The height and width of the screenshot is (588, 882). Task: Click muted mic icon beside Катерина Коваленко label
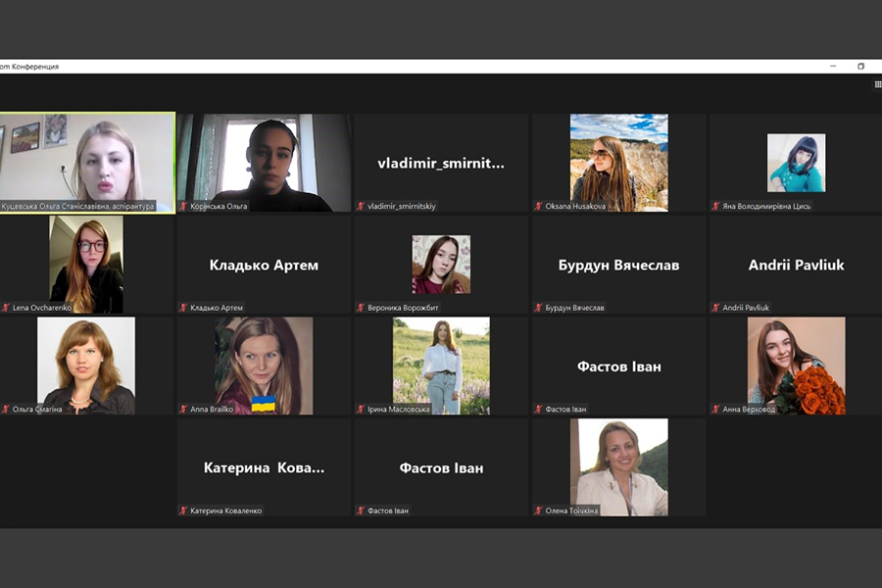click(x=183, y=511)
